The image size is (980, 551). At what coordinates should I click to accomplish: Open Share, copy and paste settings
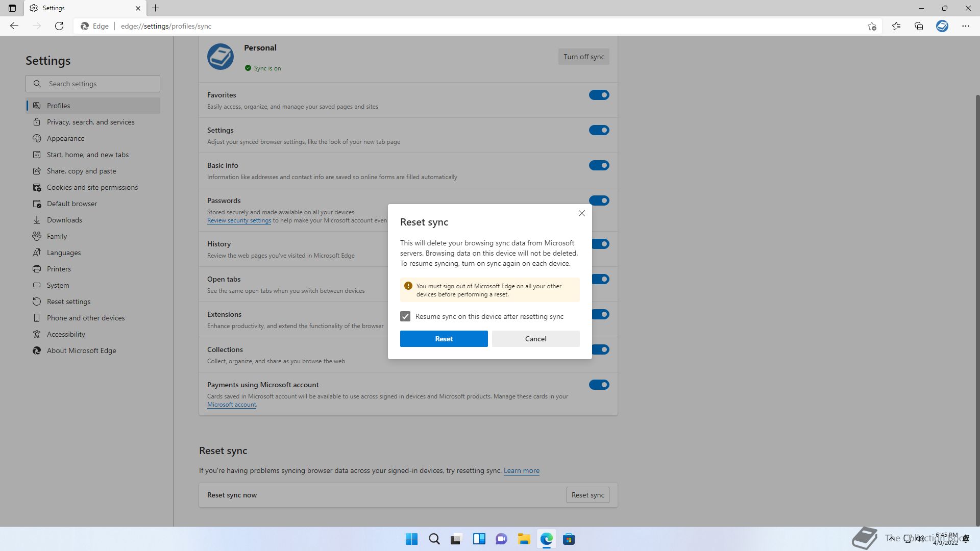tap(93, 171)
